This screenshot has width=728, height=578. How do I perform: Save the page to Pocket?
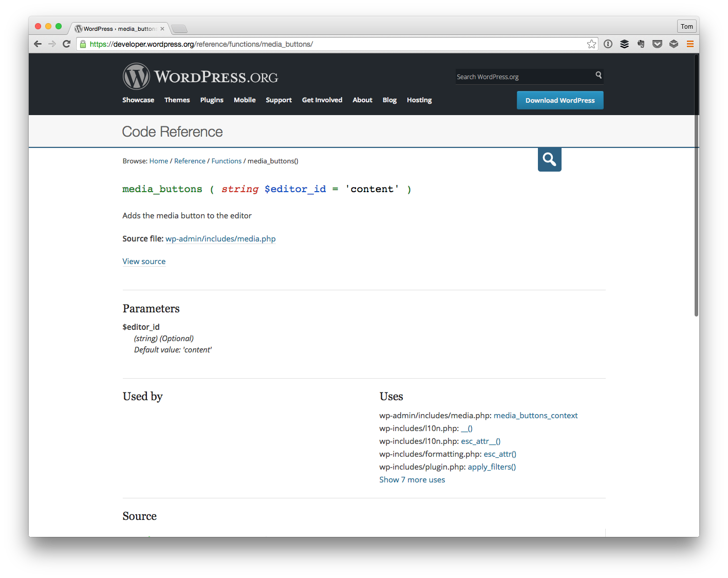pos(657,44)
